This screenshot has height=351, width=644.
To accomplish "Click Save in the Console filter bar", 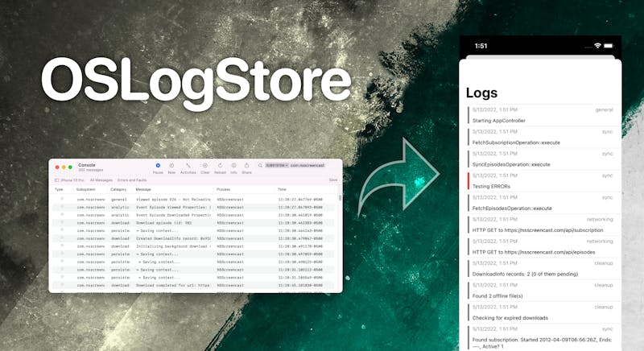I will 332,180.
